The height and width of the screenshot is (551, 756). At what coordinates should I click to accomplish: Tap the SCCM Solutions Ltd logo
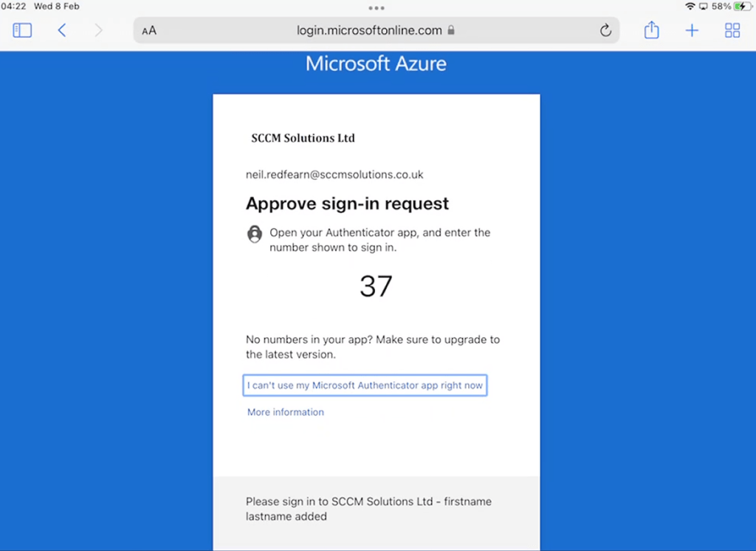tap(303, 138)
